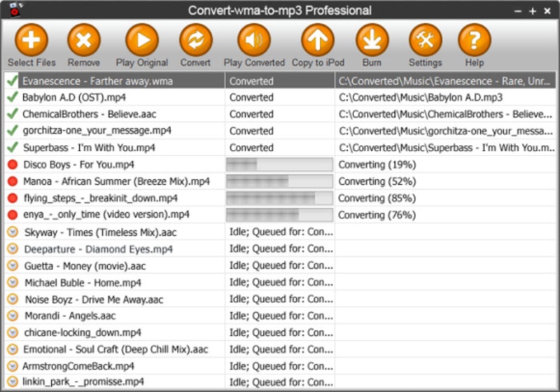Image resolution: width=560 pixels, height=392 pixels.
Task: Click green checkmark beside ChemicalBrothers - Believe.aac
Action: coord(13,114)
